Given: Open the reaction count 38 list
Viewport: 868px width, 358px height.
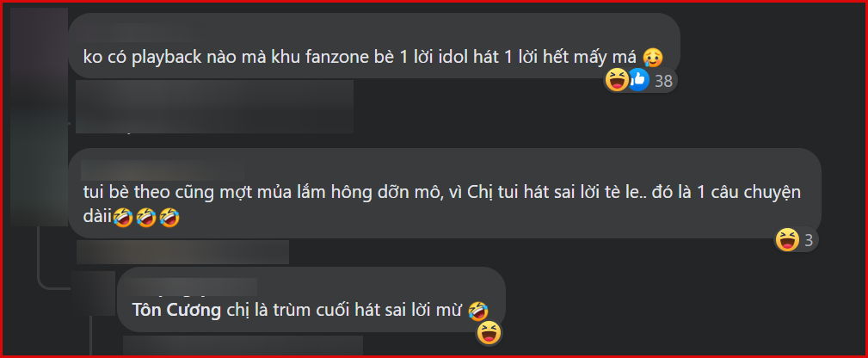Looking at the screenshot, I should pyautogui.click(x=663, y=82).
